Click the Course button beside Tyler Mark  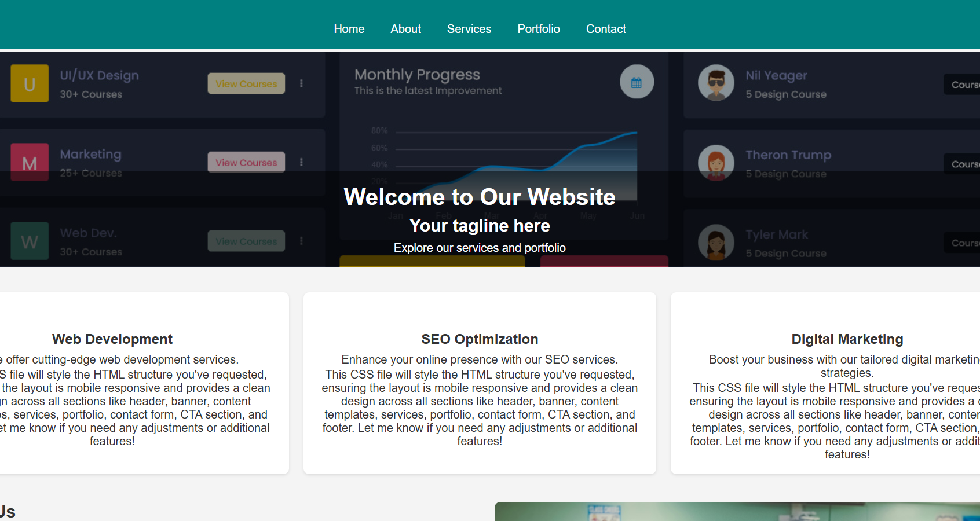[x=962, y=243]
